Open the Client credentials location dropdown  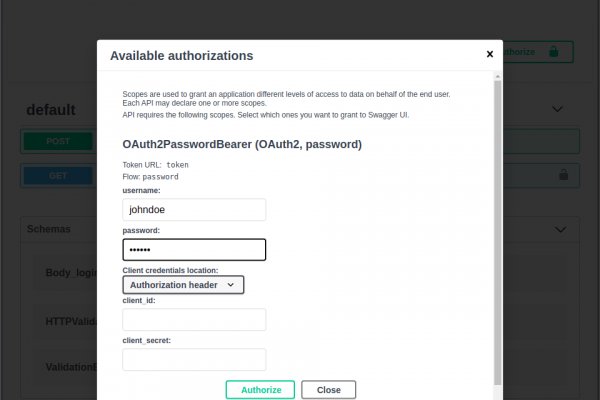click(183, 285)
